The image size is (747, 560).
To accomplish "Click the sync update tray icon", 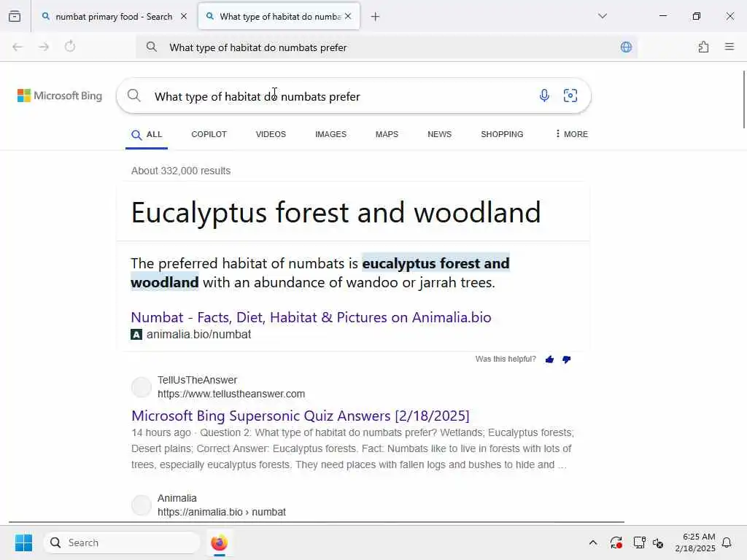I will pos(616,542).
